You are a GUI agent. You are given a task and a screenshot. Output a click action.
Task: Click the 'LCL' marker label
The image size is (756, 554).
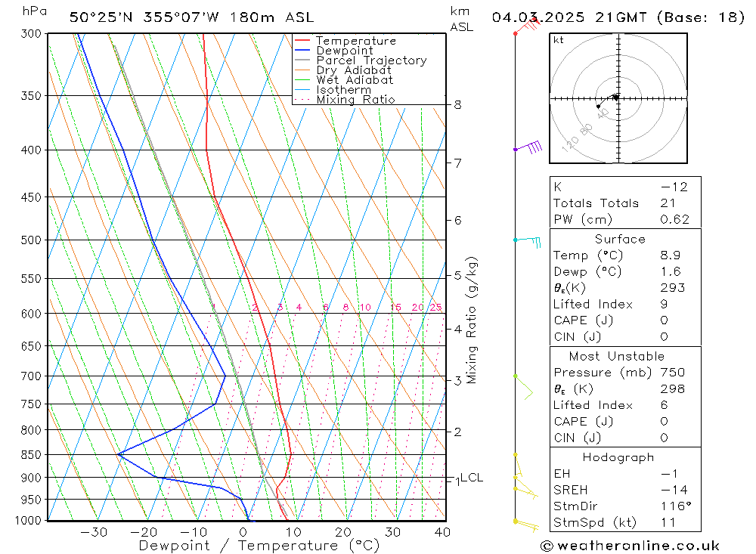click(472, 478)
